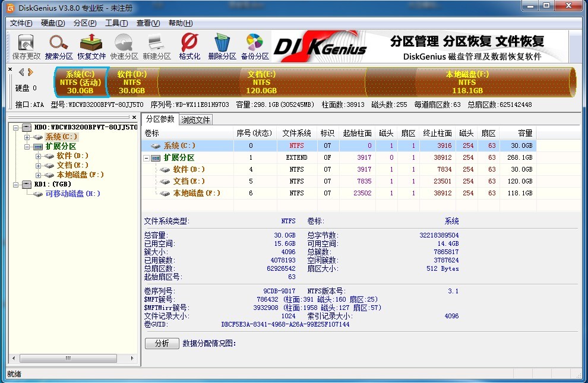Expand the 系统(C:) node in tree
Screen dimensions: 588x383
tap(27, 137)
